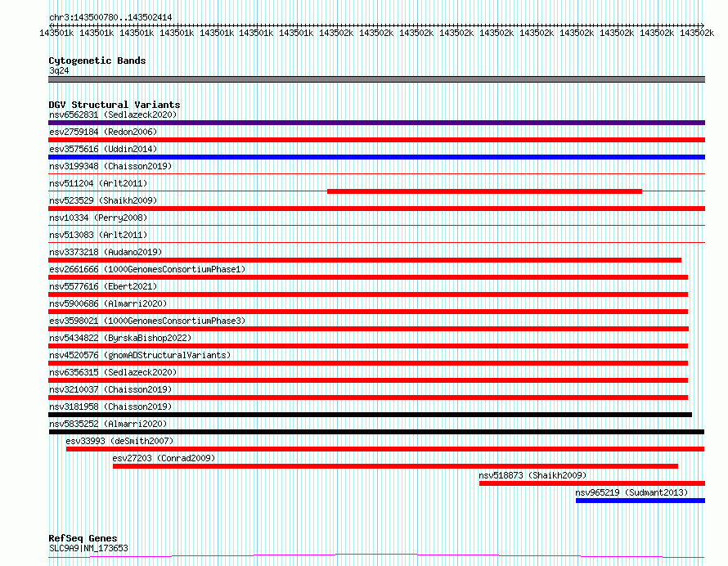Select variant nsv3210037 (Chaisson2019)

110,389
